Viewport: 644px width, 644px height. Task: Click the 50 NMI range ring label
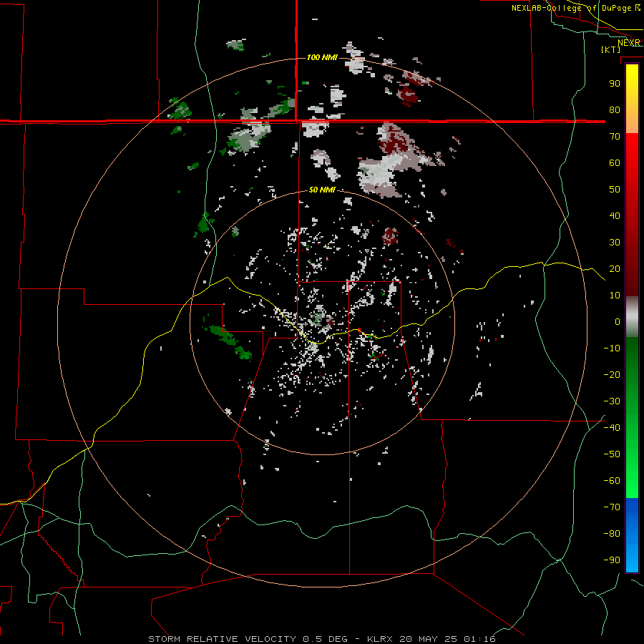(x=322, y=190)
